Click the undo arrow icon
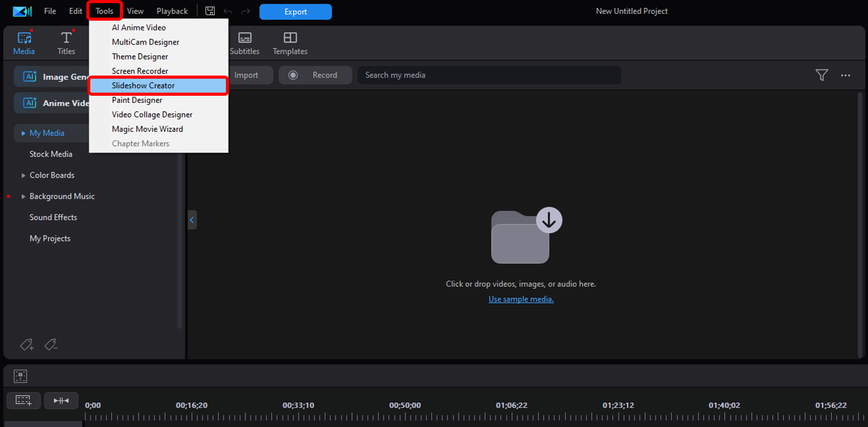The width and height of the screenshot is (868, 427). [228, 11]
